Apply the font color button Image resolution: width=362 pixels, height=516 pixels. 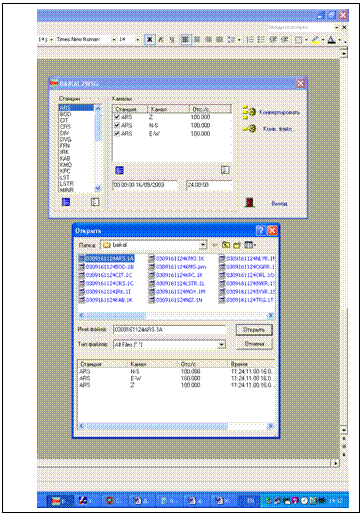[x=331, y=40]
